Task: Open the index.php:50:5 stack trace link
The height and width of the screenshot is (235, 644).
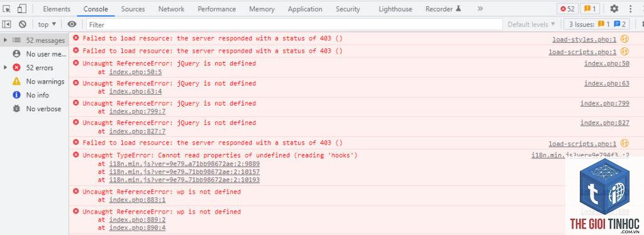Action: 136,72
